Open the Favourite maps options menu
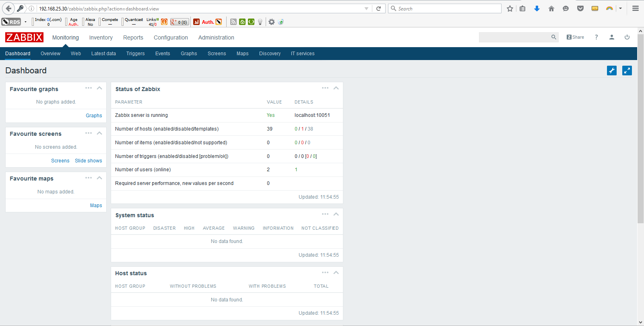644x326 pixels. pyautogui.click(x=89, y=178)
